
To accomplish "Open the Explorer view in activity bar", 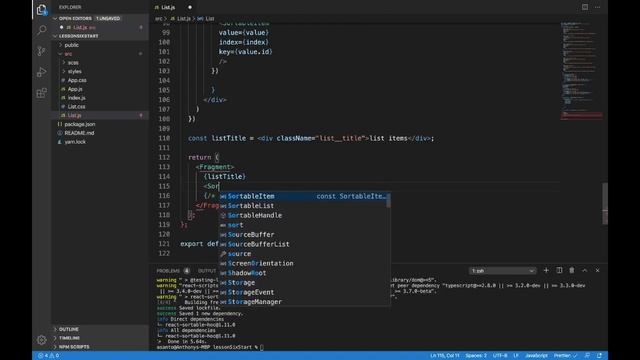I will pos(42,10).
